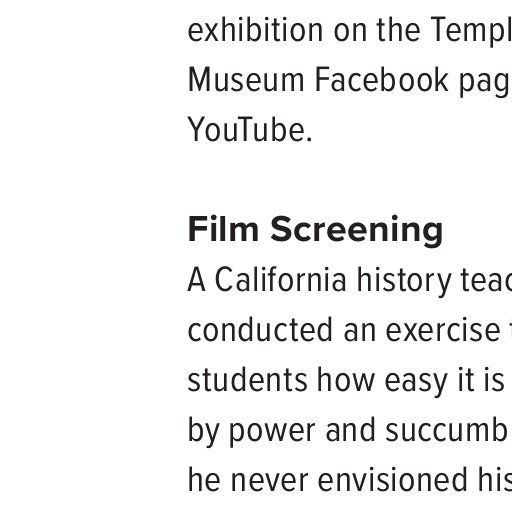Click the word never
The height and width of the screenshot is (512, 512).
pos(270,483)
